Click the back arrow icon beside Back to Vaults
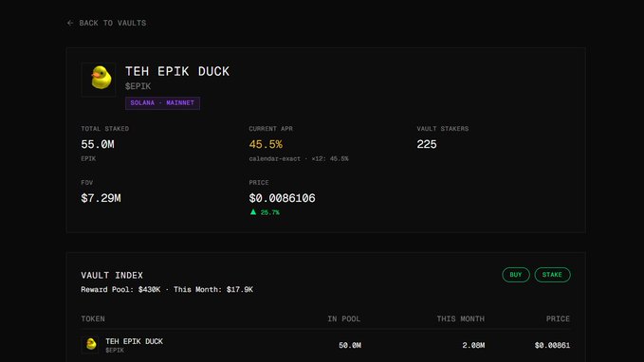 coord(70,23)
